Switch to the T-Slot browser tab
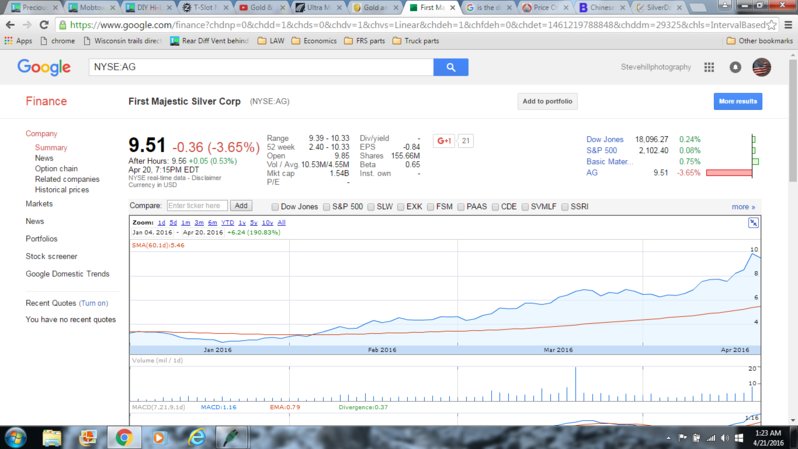 205,8
